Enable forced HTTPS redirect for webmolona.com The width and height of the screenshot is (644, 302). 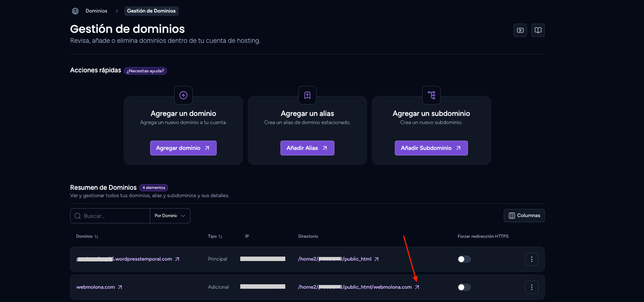464,287
